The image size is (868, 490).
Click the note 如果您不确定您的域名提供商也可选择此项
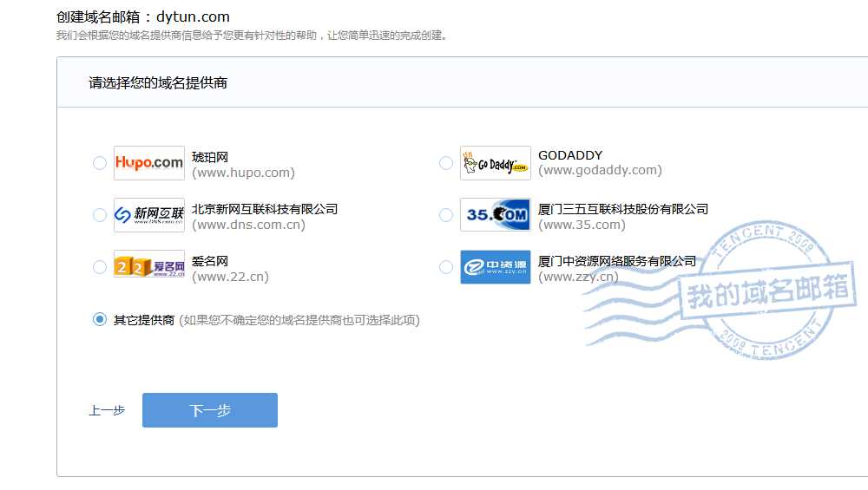click(299, 320)
